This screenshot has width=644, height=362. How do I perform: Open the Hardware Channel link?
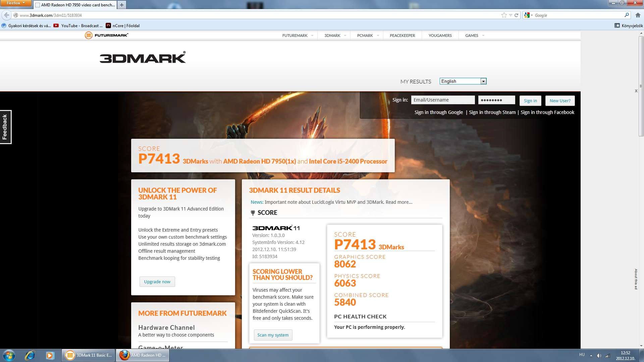click(x=166, y=327)
